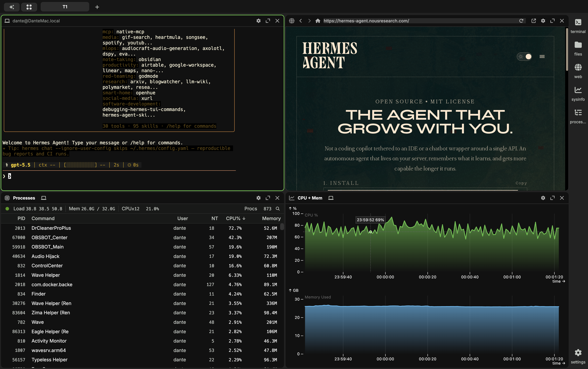Image resolution: width=588 pixels, height=369 pixels.
Task: Select the Activity Monitor process row
Action: pos(141,341)
